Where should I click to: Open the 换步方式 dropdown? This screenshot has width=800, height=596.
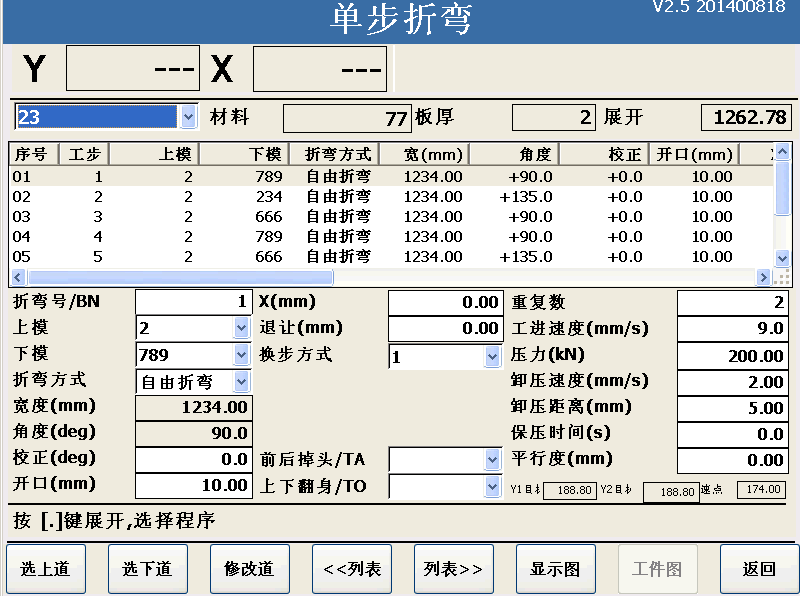pyautogui.click(x=492, y=356)
